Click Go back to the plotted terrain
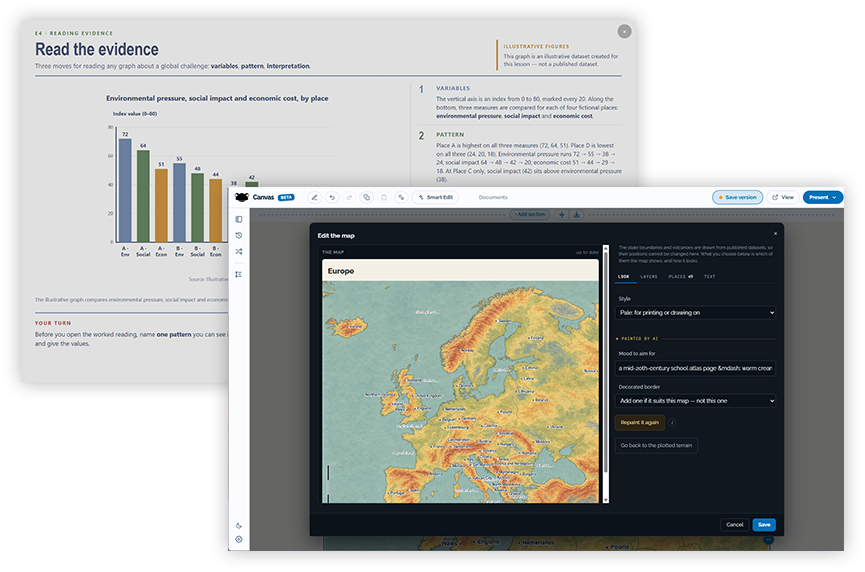Viewport: 865px width, 572px height. 656,445
